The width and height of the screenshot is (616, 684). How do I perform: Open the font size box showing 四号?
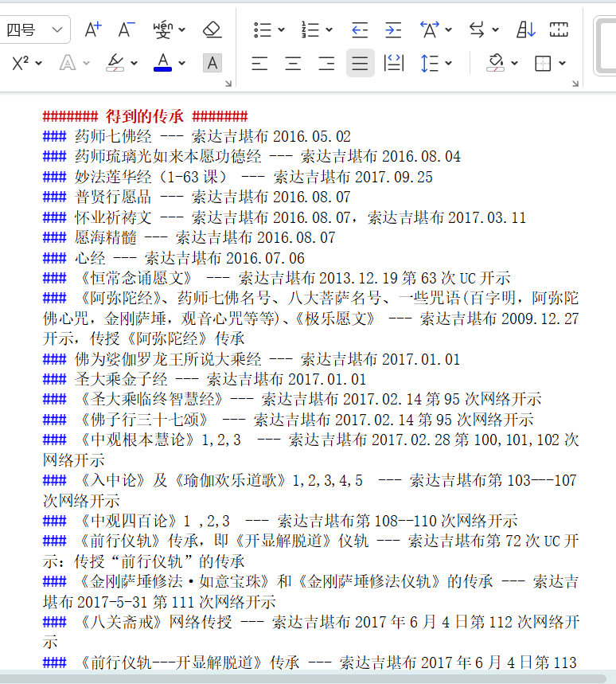(34, 29)
